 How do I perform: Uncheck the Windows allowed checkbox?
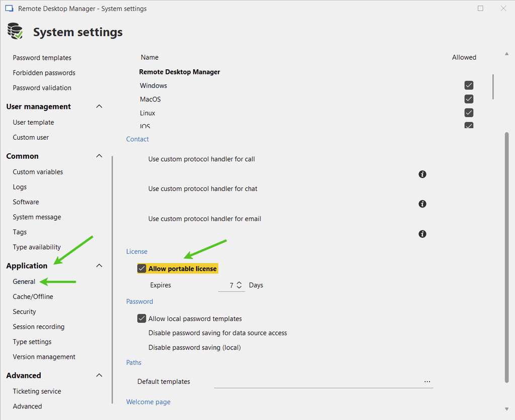(x=469, y=85)
